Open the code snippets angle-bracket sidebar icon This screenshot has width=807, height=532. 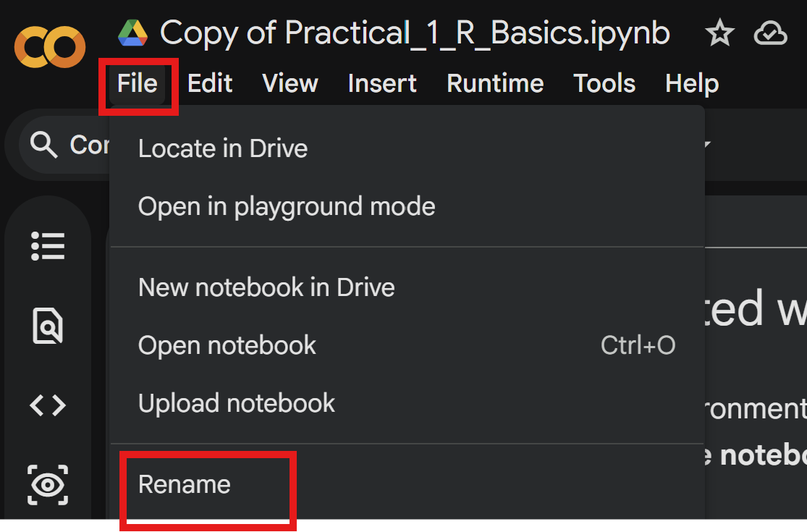click(48, 405)
